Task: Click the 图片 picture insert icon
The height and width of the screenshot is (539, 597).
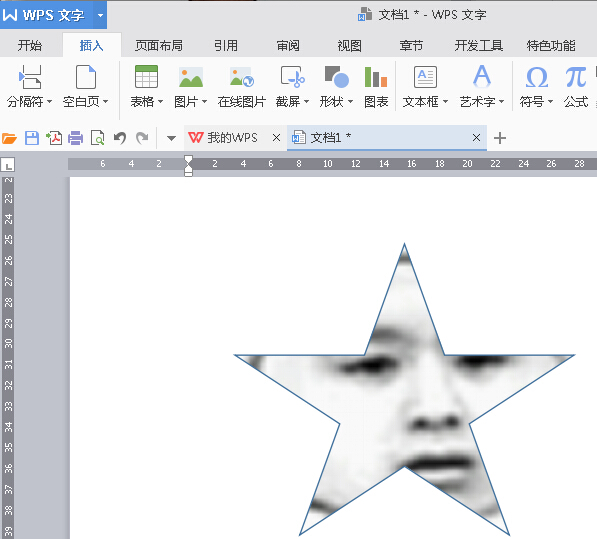Action: point(191,77)
